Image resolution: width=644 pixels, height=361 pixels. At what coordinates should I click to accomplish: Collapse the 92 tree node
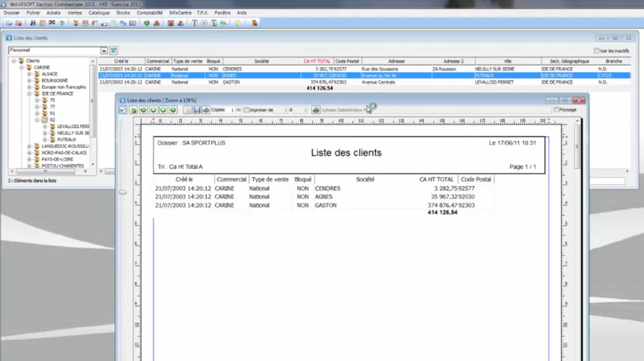(x=37, y=120)
